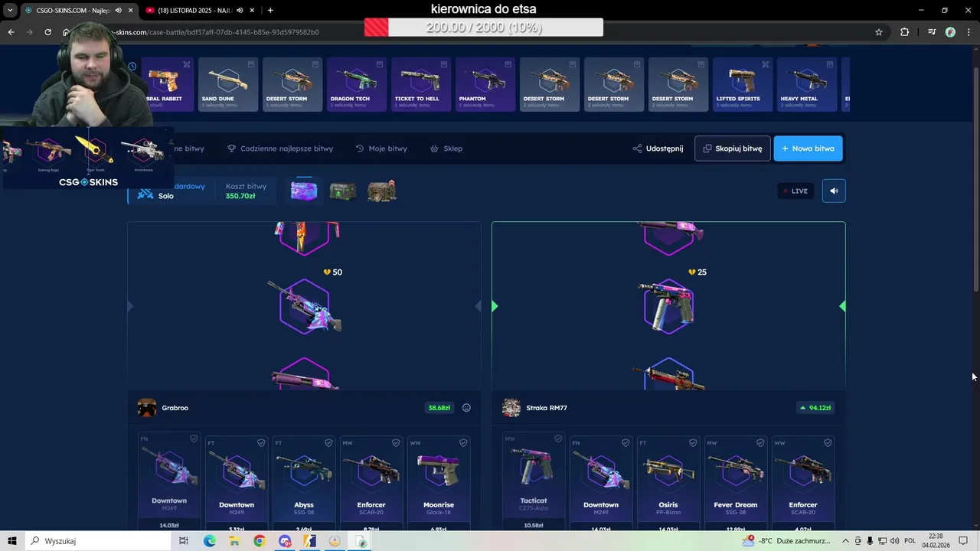Viewport: 980px width, 551px height.
Task: Bookmark the page with the star icon
Action: pos(879,32)
